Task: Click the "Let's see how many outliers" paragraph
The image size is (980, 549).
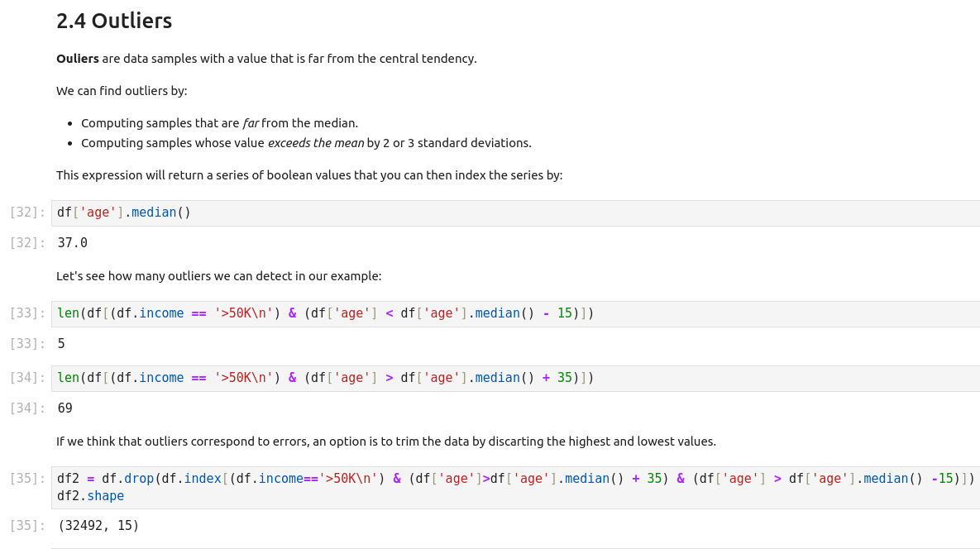Action: pos(218,276)
